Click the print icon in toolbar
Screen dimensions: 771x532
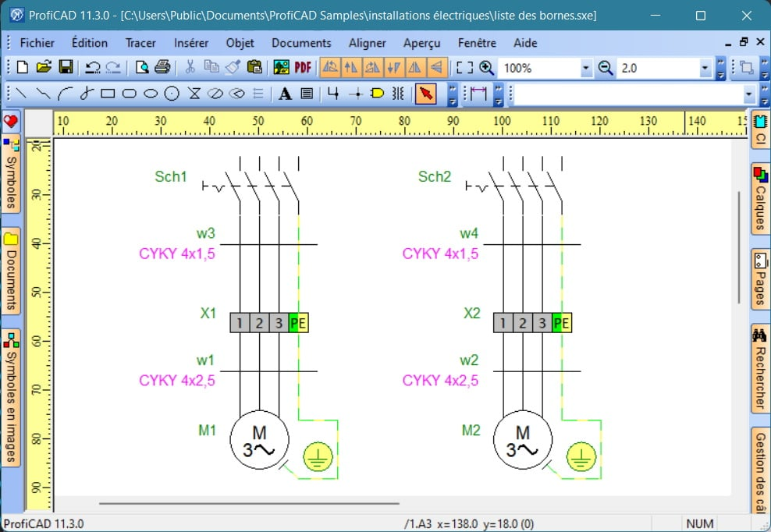(x=162, y=67)
